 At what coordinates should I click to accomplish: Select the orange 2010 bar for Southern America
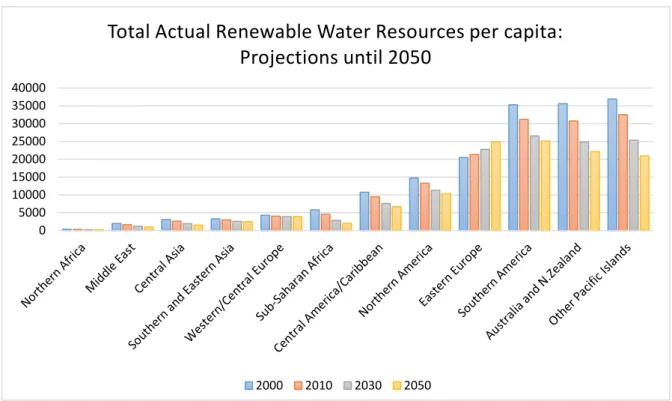pos(524,175)
